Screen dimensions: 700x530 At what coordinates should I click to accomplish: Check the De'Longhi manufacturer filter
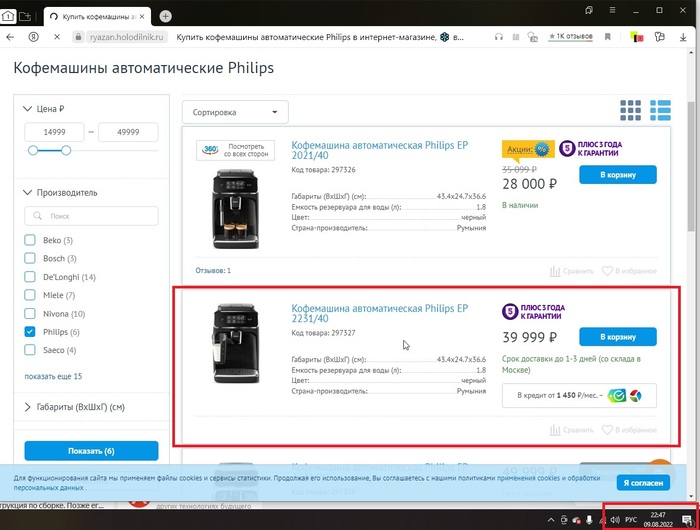pos(31,276)
